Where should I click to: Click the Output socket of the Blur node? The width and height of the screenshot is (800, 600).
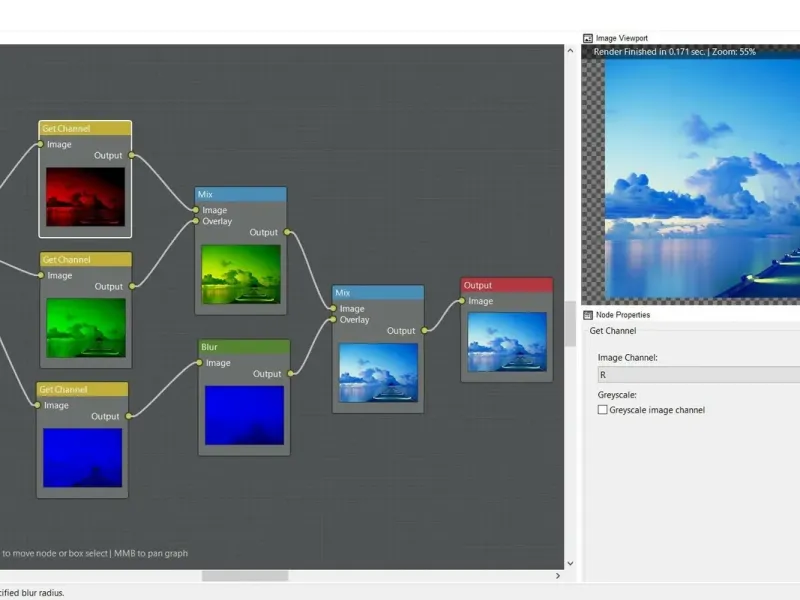tap(290, 374)
